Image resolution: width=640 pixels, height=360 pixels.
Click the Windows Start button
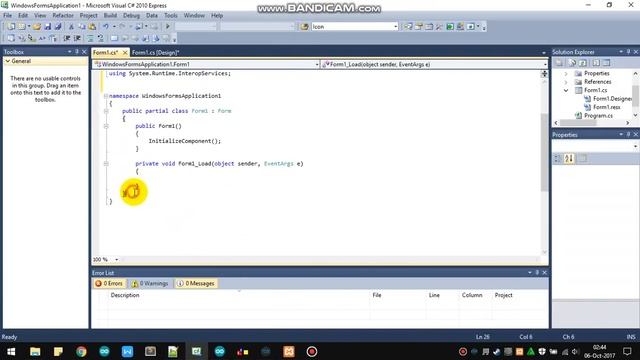pos(11,351)
